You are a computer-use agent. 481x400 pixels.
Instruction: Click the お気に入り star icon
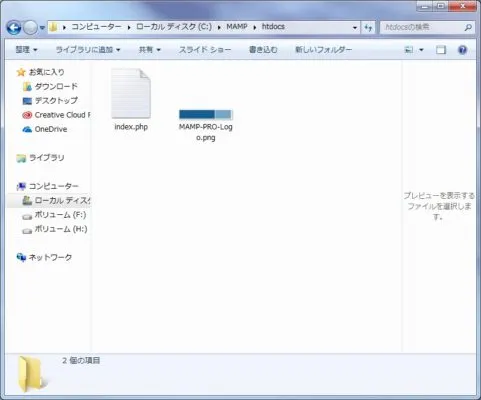click(21, 72)
